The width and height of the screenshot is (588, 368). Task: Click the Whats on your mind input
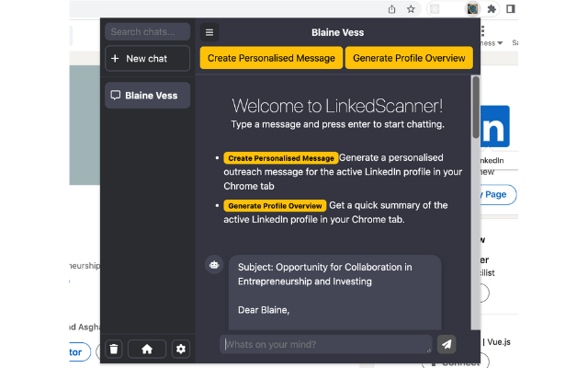tap(325, 344)
